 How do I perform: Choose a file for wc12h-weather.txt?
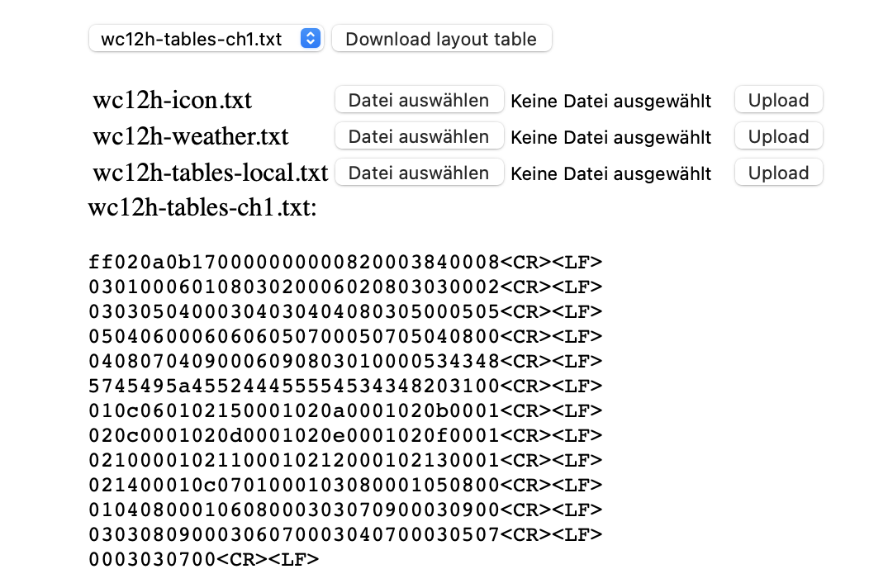point(419,137)
